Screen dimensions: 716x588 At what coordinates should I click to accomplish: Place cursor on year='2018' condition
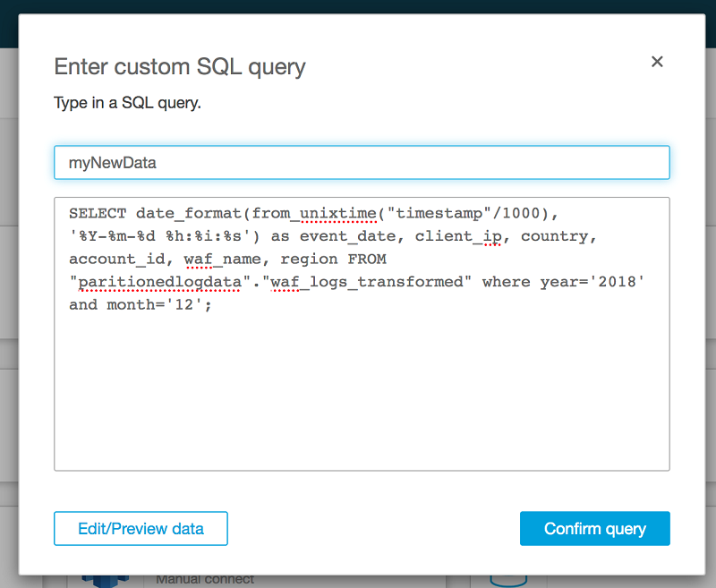tap(592, 283)
